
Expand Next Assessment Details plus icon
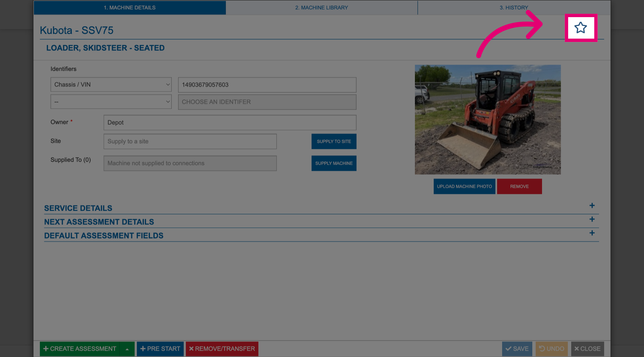(x=592, y=219)
